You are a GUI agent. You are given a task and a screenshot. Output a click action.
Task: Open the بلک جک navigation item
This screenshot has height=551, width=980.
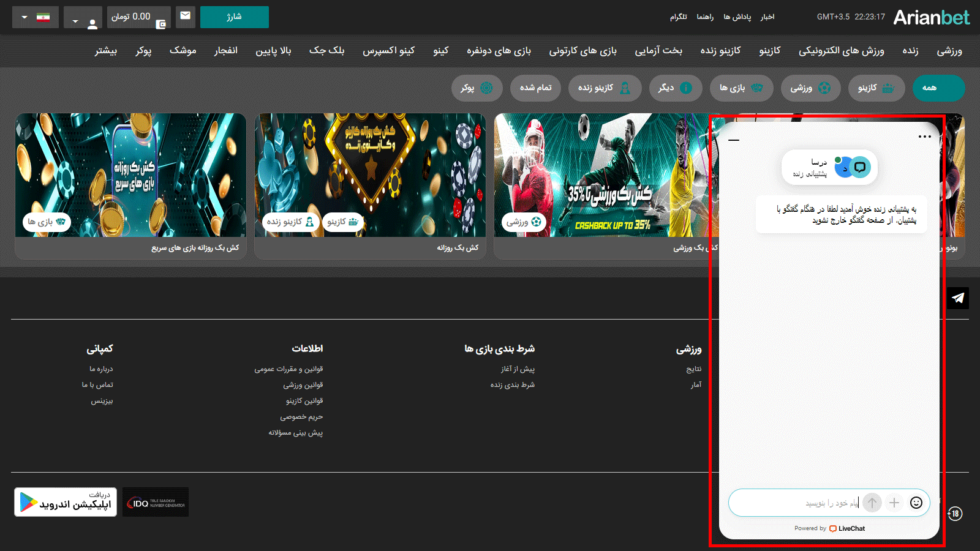point(326,51)
